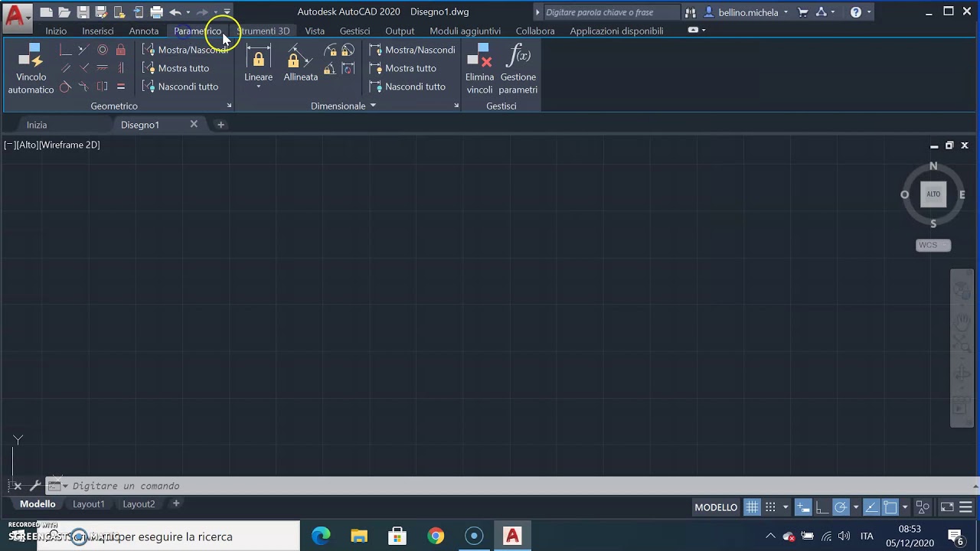This screenshot has height=551, width=980.
Task: Apply the Equal geometric constraint
Action: pos(120,86)
